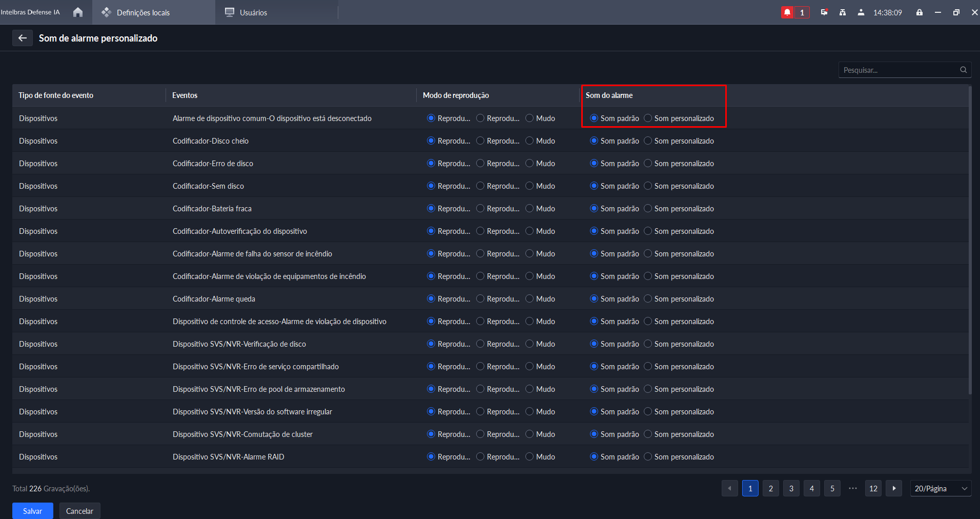
Task: Choose Som personalizado for Codificador-Erro de disco
Action: pyautogui.click(x=648, y=164)
